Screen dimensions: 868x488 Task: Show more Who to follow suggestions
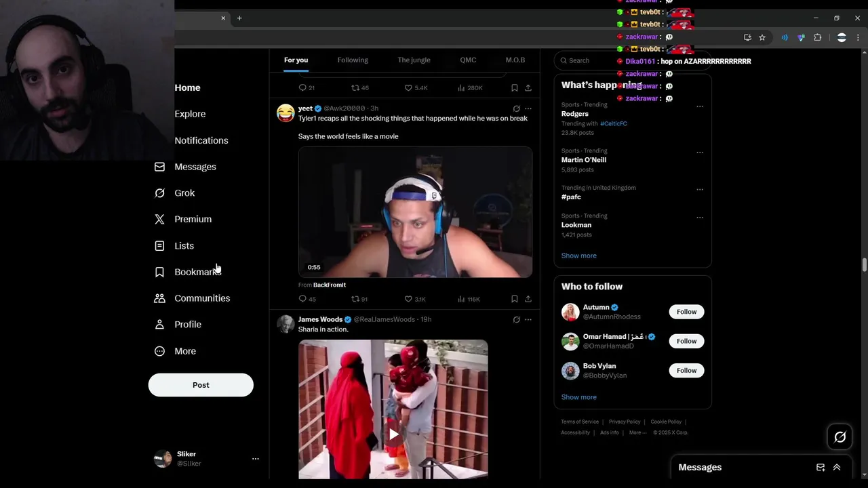(x=579, y=397)
